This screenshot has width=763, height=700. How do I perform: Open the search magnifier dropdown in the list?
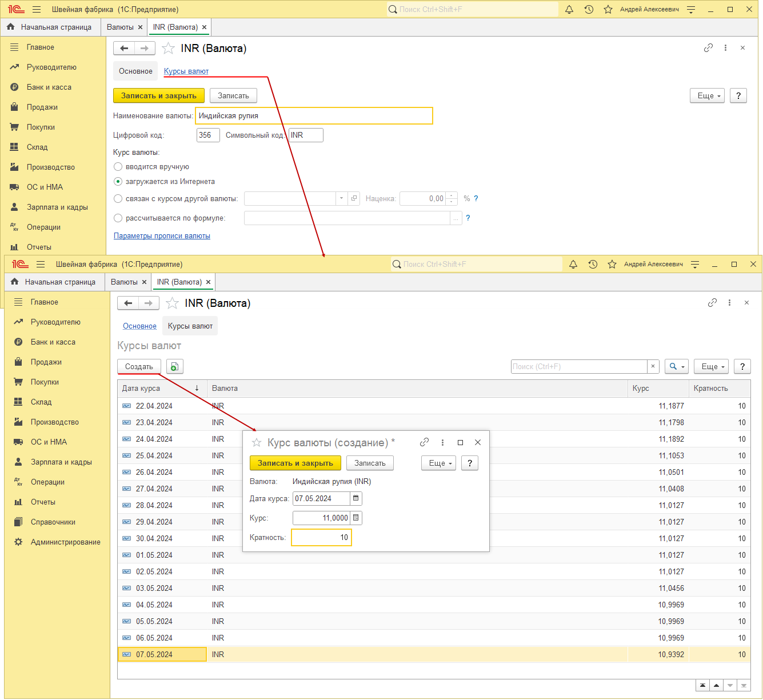point(677,366)
